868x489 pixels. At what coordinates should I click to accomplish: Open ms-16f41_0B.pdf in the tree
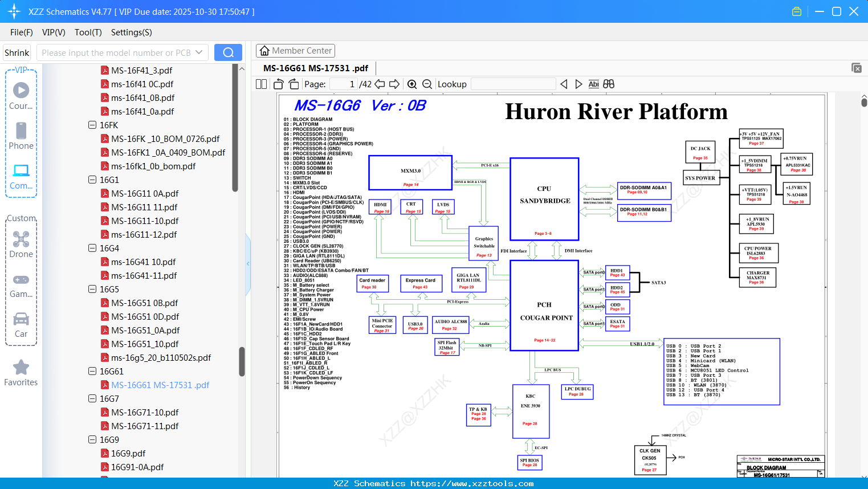(x=142, y=97)
